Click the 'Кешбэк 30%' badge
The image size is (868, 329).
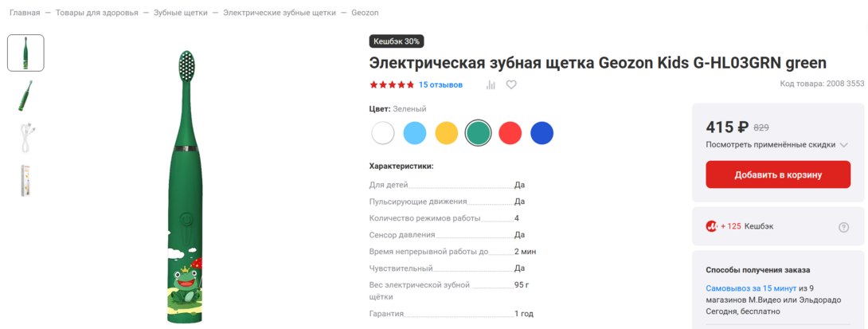tap(397, 41)
